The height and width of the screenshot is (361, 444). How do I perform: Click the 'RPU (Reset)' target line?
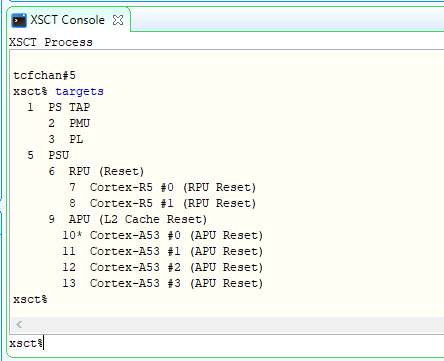[96, 171]
